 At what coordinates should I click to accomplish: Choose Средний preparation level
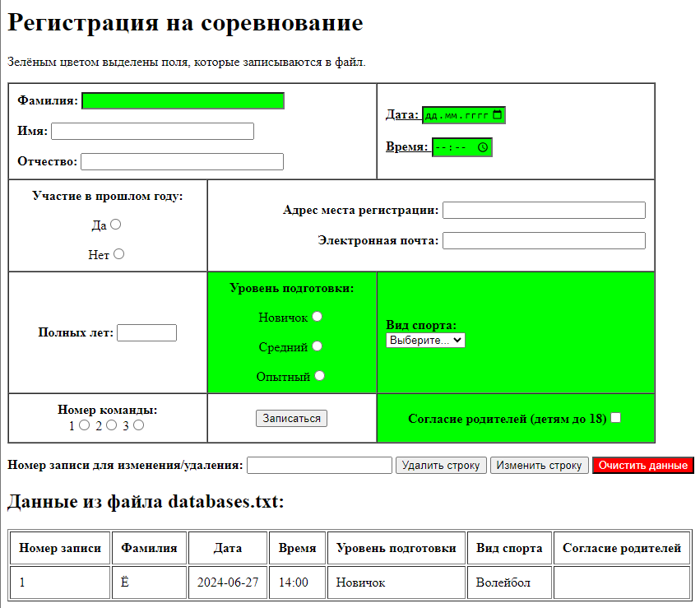(317, 346)
